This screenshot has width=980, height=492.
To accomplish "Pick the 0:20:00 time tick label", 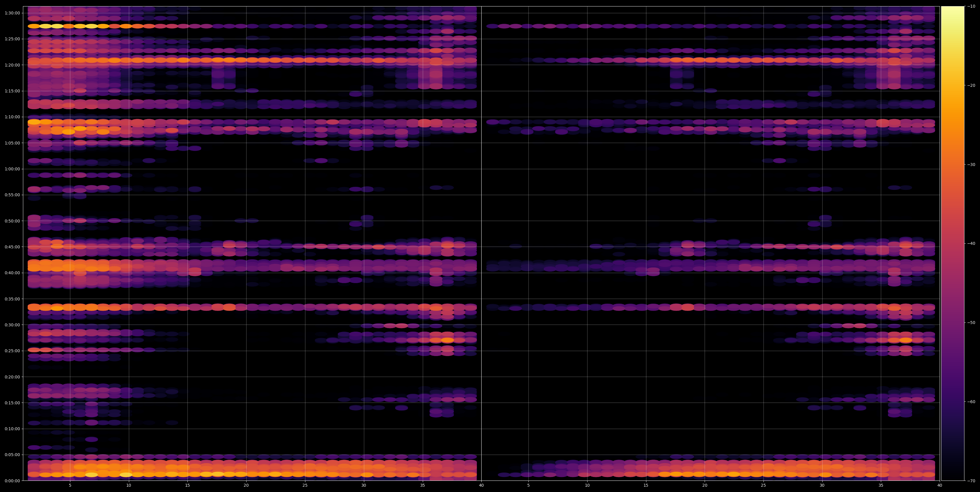I will [12, 377].
